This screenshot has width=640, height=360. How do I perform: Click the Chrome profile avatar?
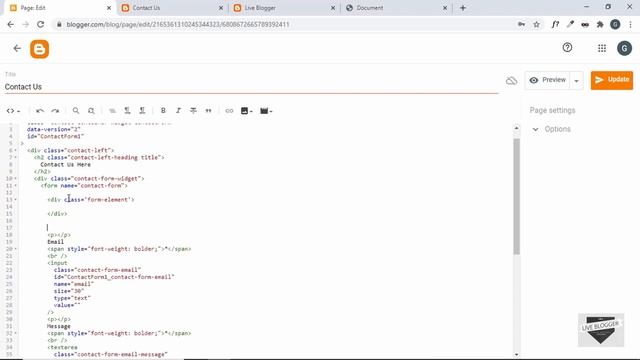pyautogui.click(x=615, y=24)
